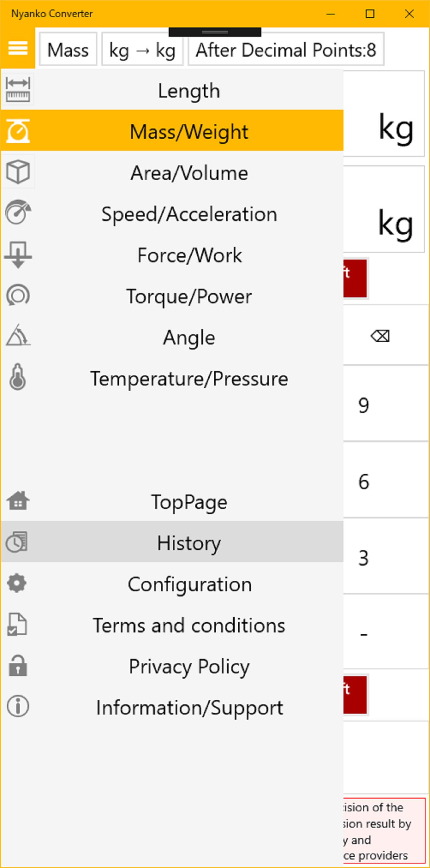The height and width of the screenshot is (868, 430).
Task: Change After Decimal Points setting
Action: pos(286,50)
